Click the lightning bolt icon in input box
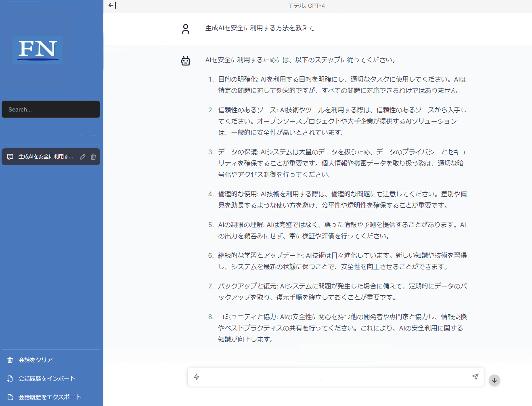The width and height of the screenshot is (532, 406). (x=197, y=377)
